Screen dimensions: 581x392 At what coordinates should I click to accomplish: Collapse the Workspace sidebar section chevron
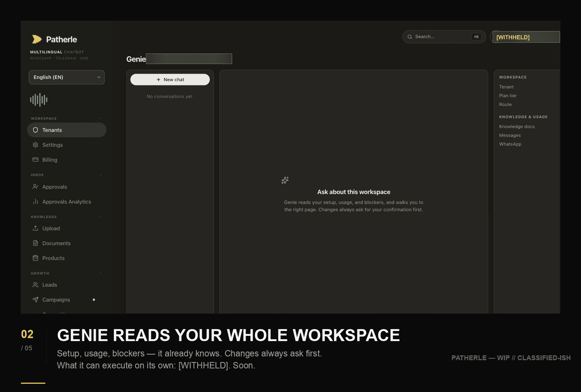point(100,118)
